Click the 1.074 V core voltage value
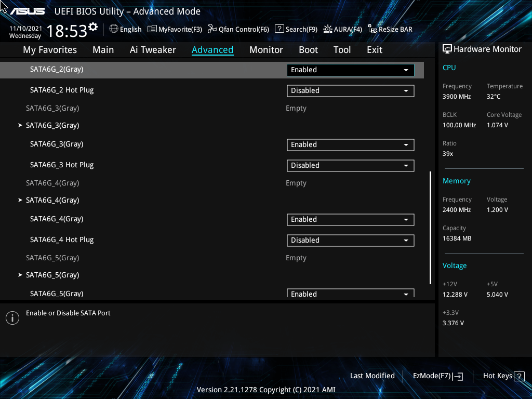Viewport: 532px width, 399px height. click(497, 125)
